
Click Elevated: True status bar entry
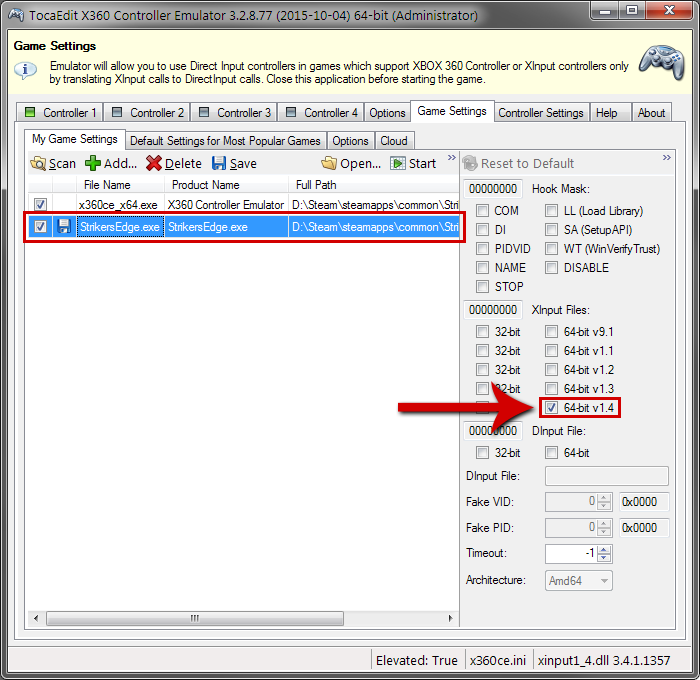pyautogui.click(x=417, y=660)
